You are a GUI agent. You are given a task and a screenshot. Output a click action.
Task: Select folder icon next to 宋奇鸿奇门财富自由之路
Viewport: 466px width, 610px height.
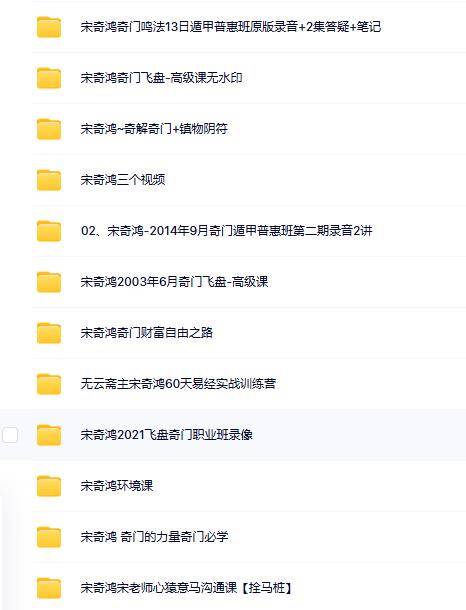click(x=49, y=333)
